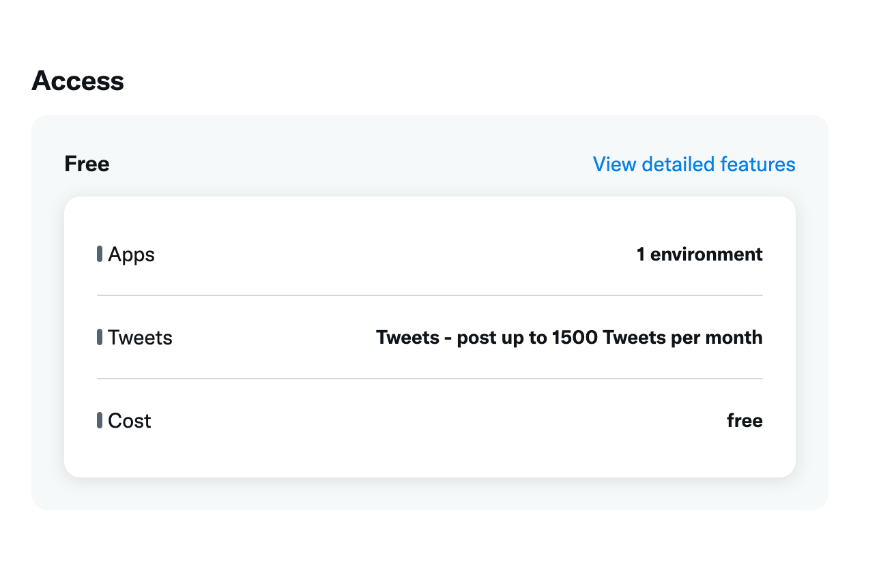Viewport: 894px width, 588px height.
Task: Open the View detailed features link
Action: coord(693,164)
